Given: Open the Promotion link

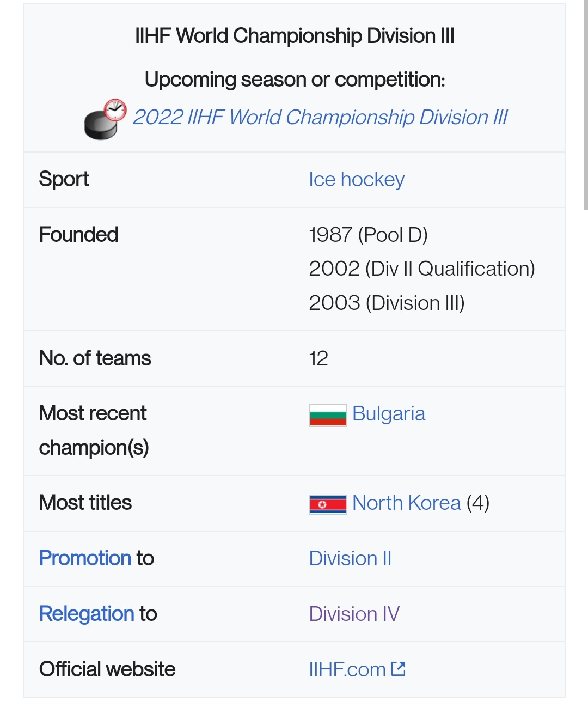Looking at the screenshot, I should click(x=85, y=558).
